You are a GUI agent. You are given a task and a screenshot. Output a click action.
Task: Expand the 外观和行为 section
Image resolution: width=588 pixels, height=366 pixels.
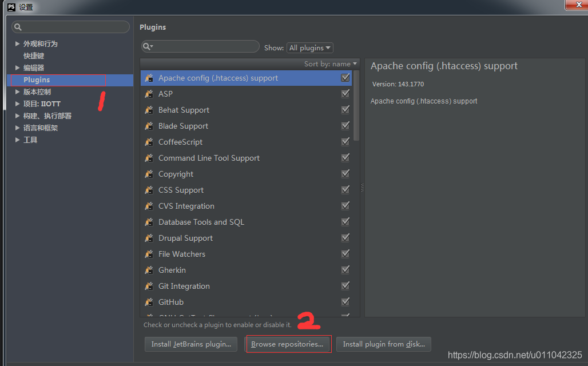pos(18,43)
